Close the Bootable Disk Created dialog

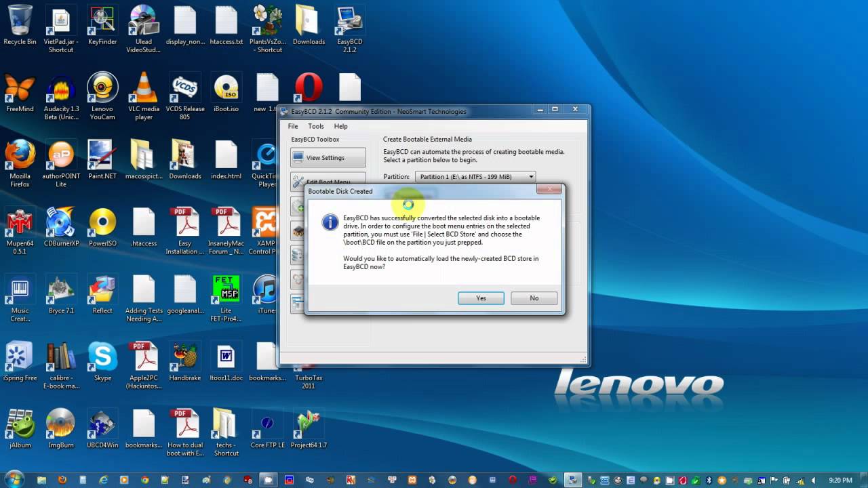(x=549, y=190)
